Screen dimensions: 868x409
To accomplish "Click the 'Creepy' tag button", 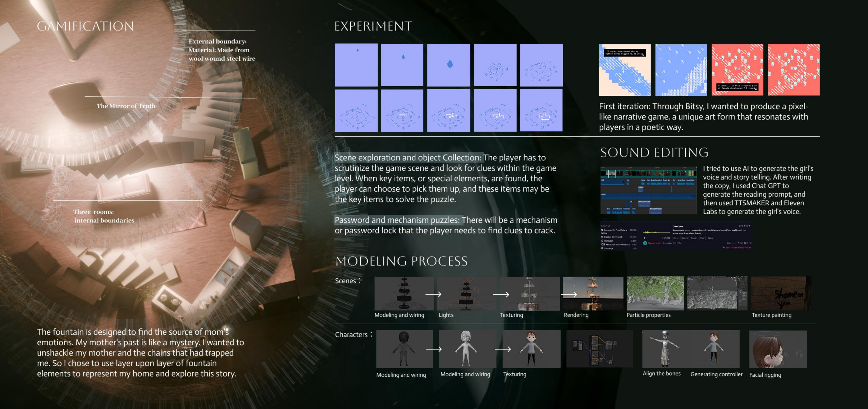I will tap(694, 238).
